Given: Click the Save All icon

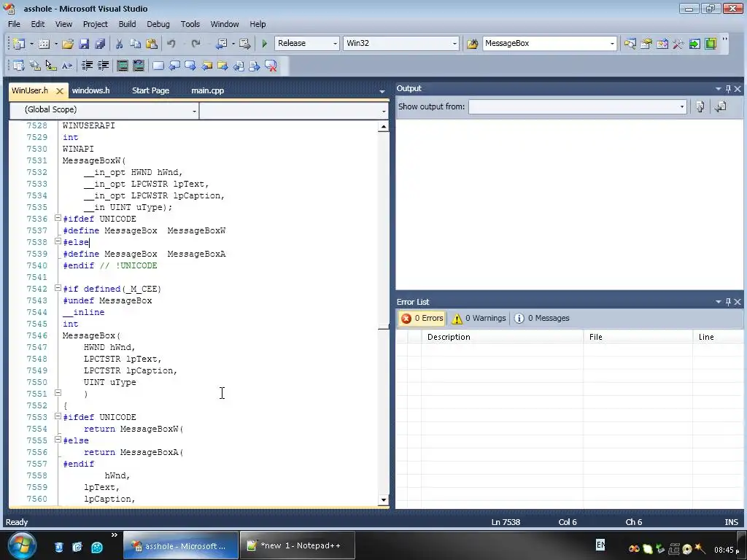Looking at the screenshot, I should click(100, 44).
